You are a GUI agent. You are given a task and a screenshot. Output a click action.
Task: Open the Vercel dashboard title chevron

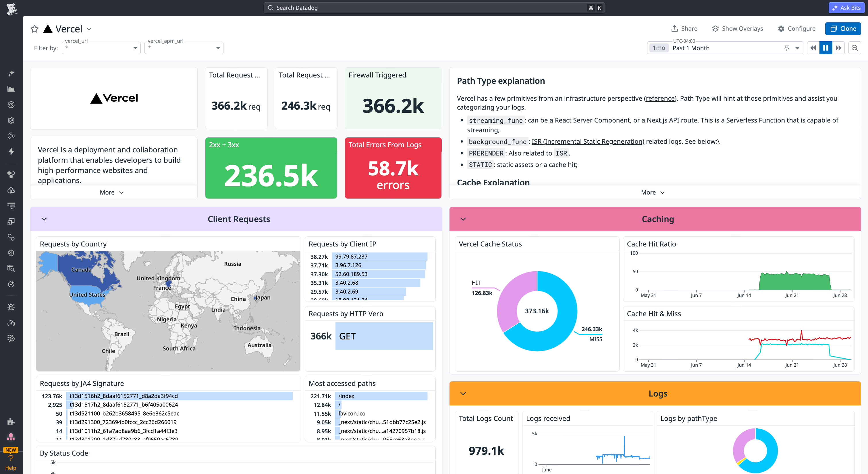[89, 29]
